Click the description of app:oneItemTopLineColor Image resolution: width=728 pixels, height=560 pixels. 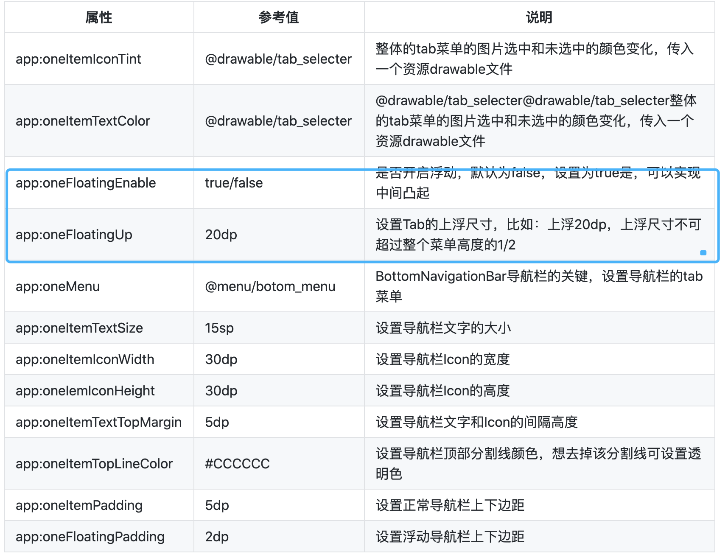click(x=538, y=464)
